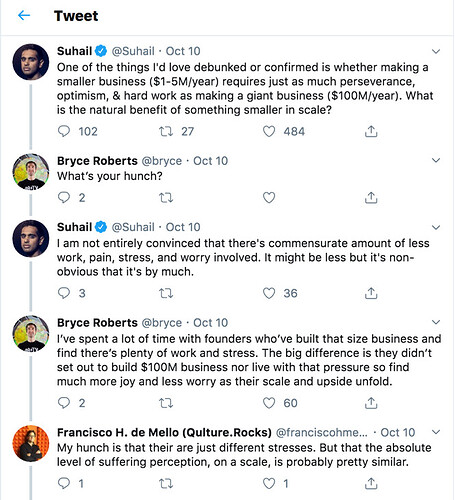The height and width of the screenshot is (500, 455).
Task: Like Suhail's reply with 36 likes
Action: 269,293
